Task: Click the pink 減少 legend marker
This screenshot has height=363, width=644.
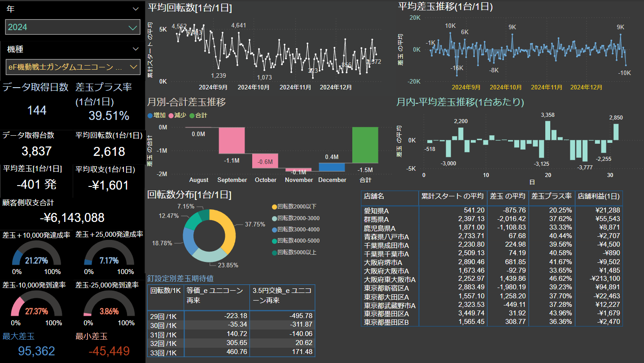Action: click(x=171, y=115)
